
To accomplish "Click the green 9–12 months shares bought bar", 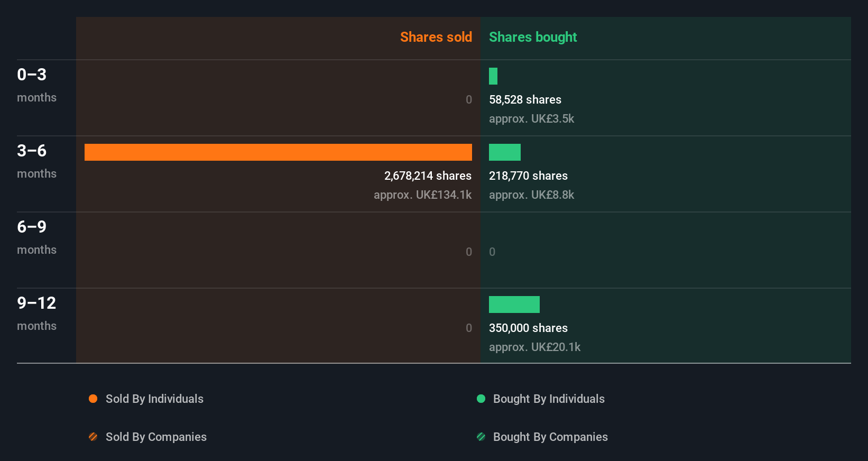I will (514, 305).
